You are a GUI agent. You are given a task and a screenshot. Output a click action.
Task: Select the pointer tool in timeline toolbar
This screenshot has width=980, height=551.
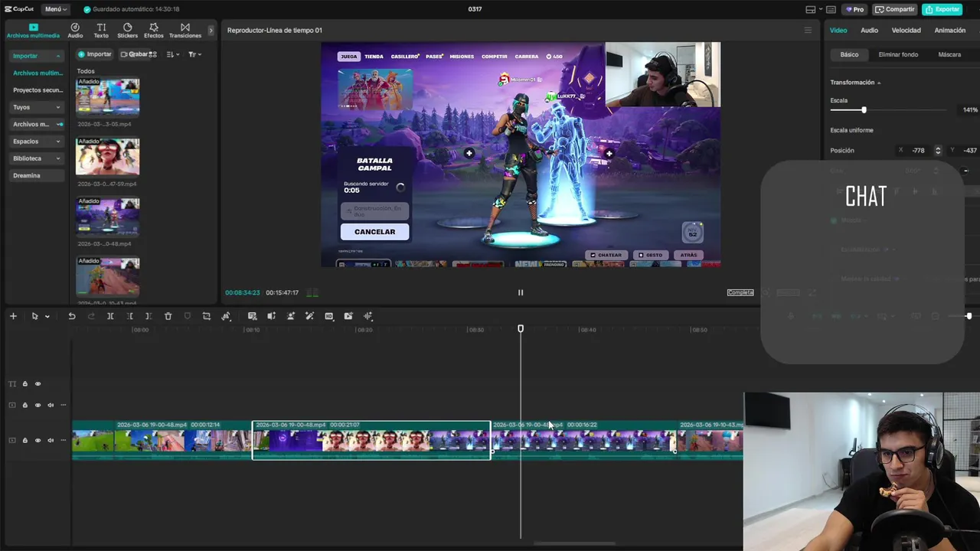34,316
